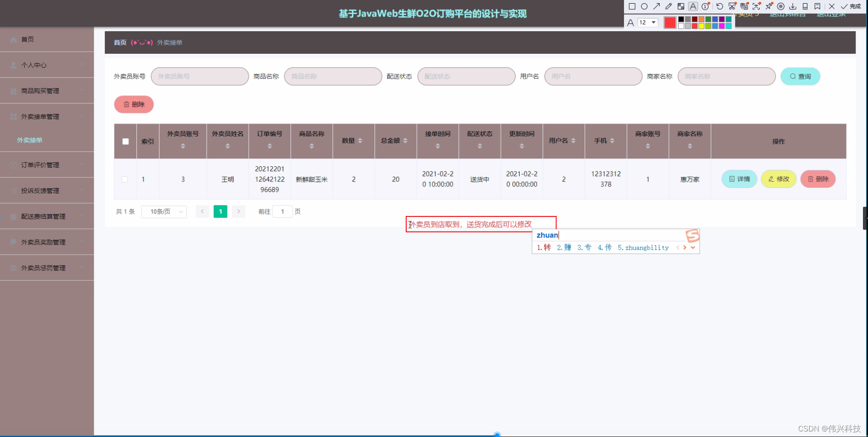
Task: Select the text tool toggle in annotation bar
Action: 692,6
